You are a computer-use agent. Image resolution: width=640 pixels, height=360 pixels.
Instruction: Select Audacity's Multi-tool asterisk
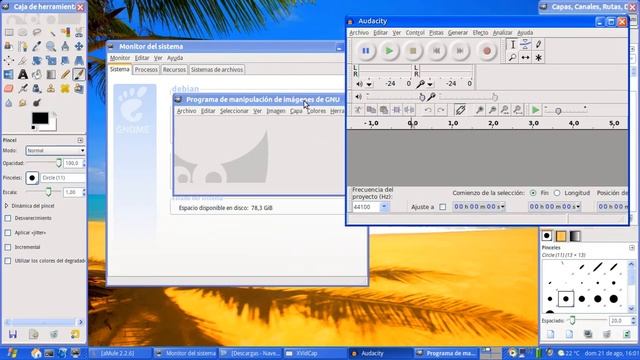(x=538, y=58)
